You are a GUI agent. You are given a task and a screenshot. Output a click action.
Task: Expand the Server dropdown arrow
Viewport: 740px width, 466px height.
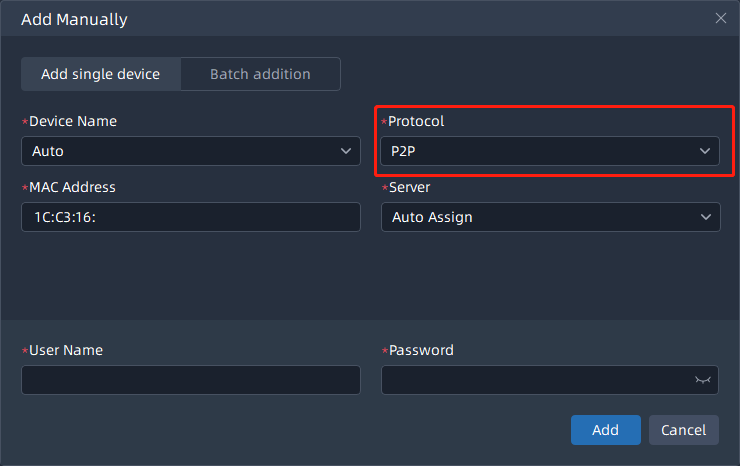pos(705,217)
